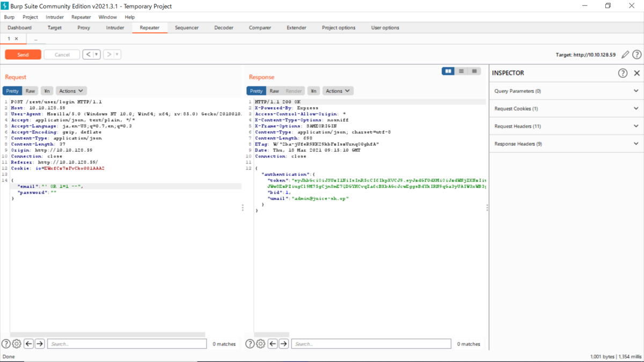
Task: Click the admin@juice-sh.op umail value
Action: click(x=321, y=198)
